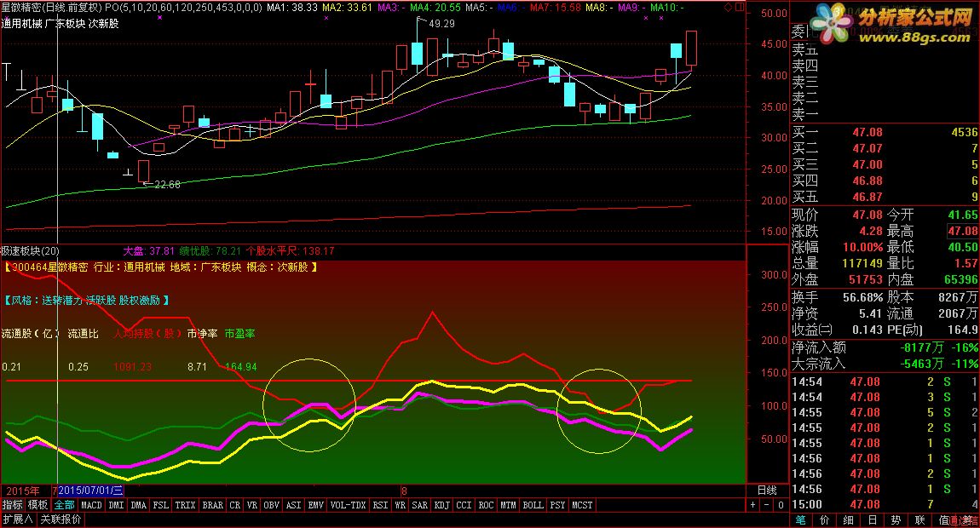Switch indicator to MTM

(508, 505)
